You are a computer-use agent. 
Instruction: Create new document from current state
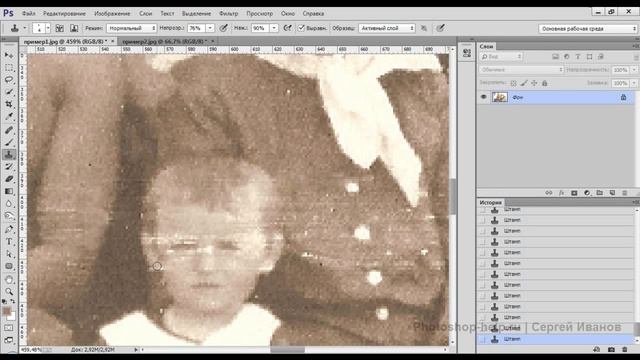coord(597,350)
